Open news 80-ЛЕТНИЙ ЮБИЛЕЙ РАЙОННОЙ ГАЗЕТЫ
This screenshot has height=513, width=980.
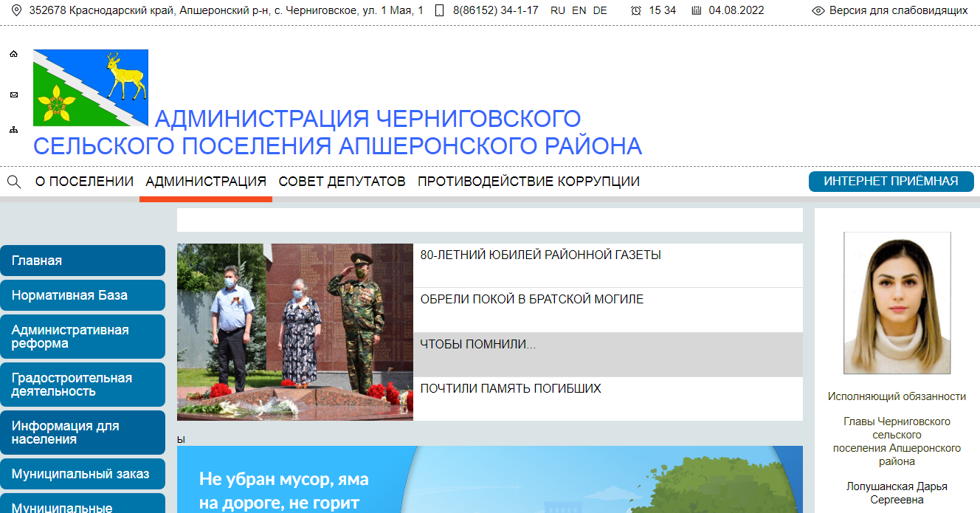[x=608, y=265]
